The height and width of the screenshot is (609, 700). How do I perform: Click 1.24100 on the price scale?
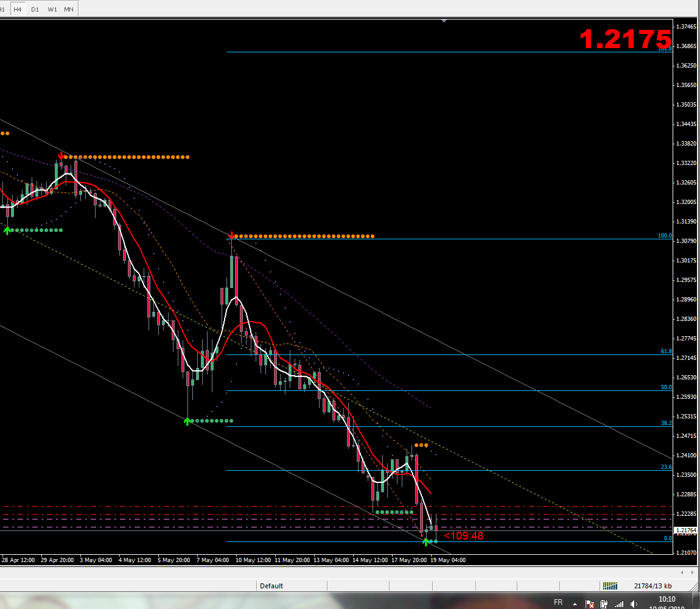tap(686, 456)
